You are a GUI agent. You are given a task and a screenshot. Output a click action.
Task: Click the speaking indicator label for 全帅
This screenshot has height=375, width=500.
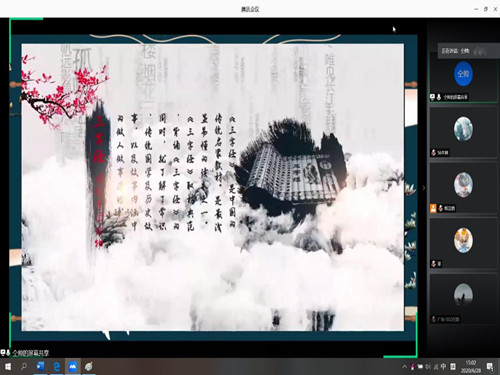(455, 51)
